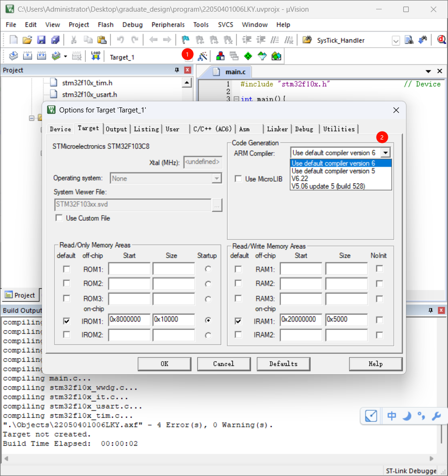The height and width of the screenshot is (476, 448).
Task: Open the Linker tab
Action: [x=277, y=129]
